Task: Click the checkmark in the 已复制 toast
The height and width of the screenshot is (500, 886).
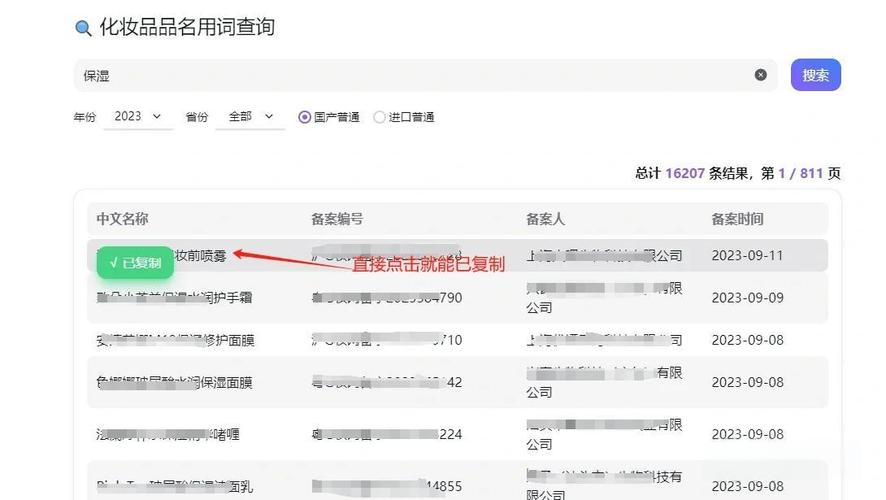Action: pos(114,263)
